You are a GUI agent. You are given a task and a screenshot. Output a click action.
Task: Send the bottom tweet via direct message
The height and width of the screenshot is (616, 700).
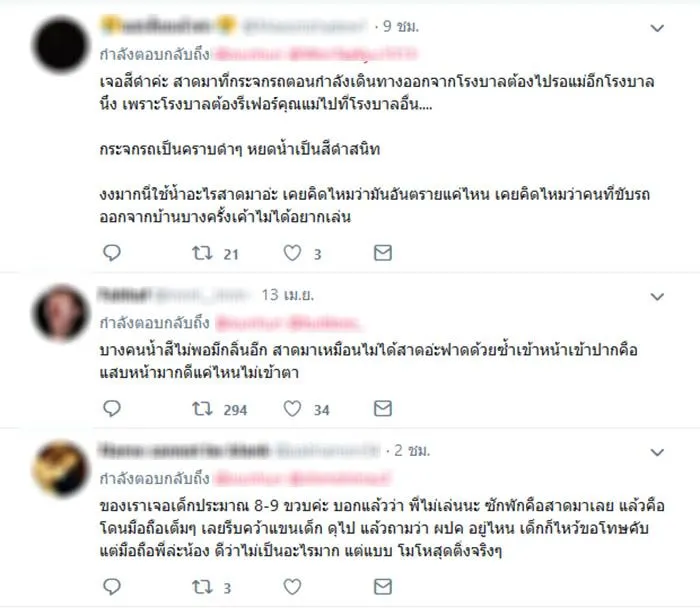pyautogui.click(x=383, y=587)
